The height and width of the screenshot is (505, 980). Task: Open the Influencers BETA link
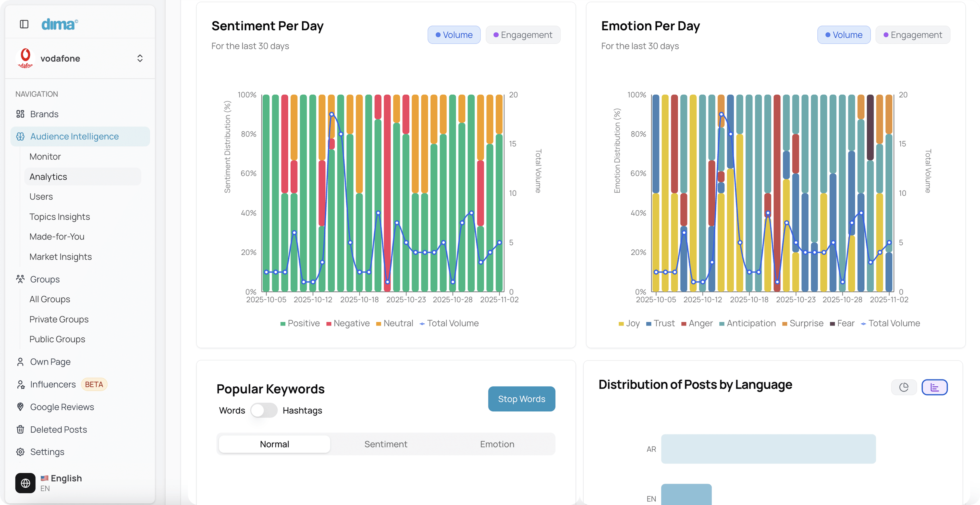pyautogui.click(x=53, y=384)
